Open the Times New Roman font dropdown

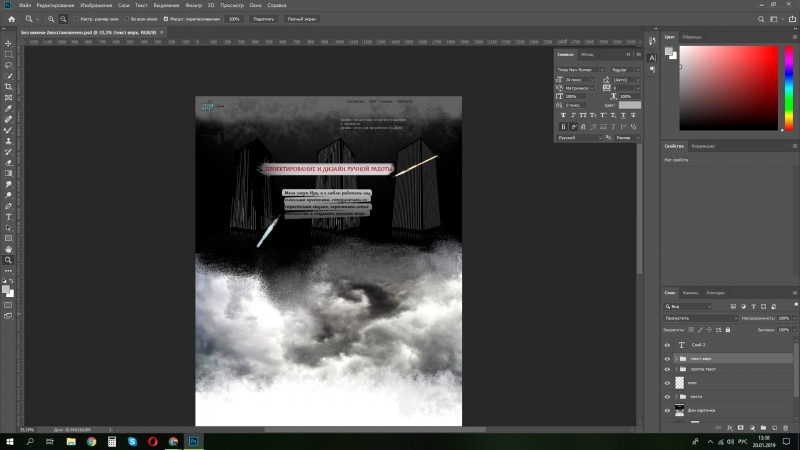(580, 69)
